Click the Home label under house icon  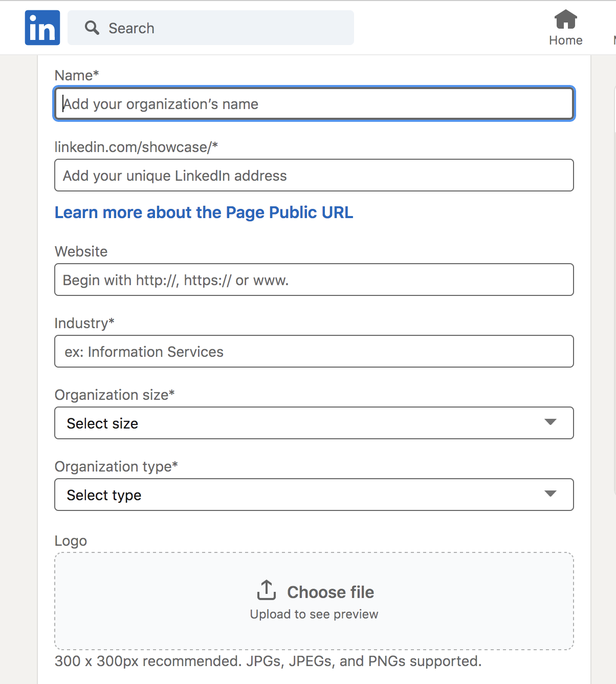pyautogui.click(x=566, y=40)
